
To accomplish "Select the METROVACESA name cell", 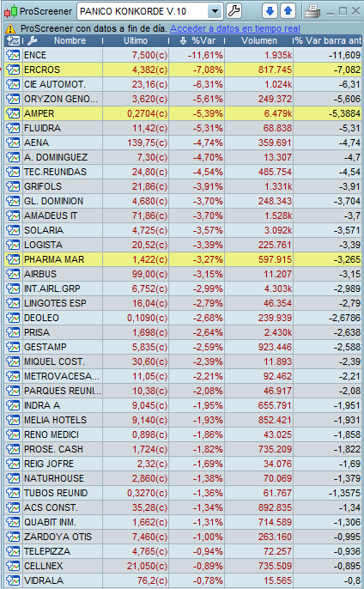I will tap(63, 376).
